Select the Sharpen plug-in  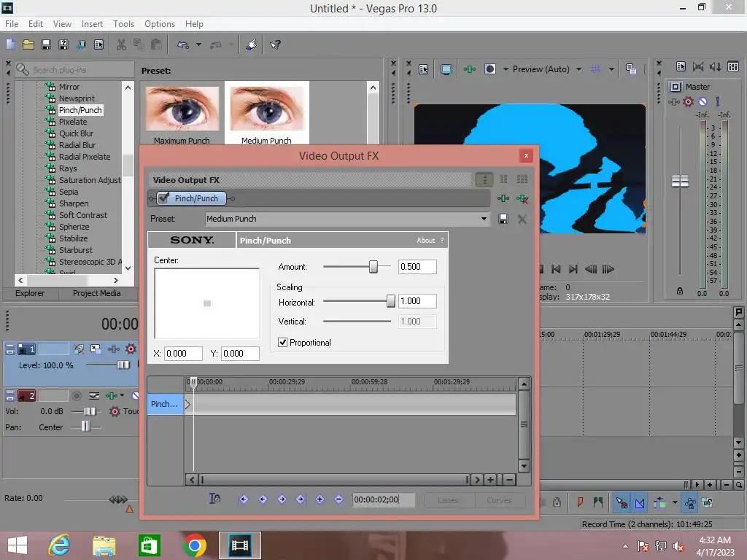(x=74, y=203)
